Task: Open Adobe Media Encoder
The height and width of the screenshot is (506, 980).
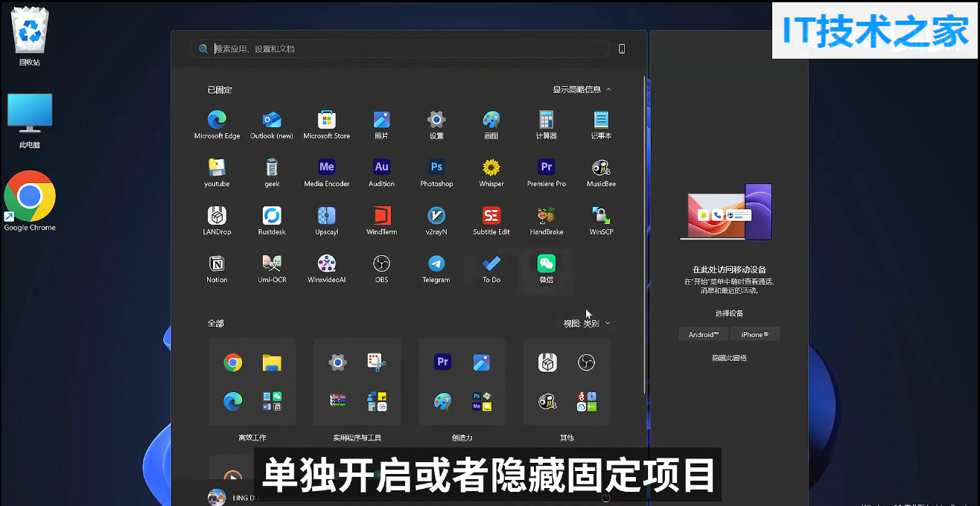Action: tap(327, 173)
